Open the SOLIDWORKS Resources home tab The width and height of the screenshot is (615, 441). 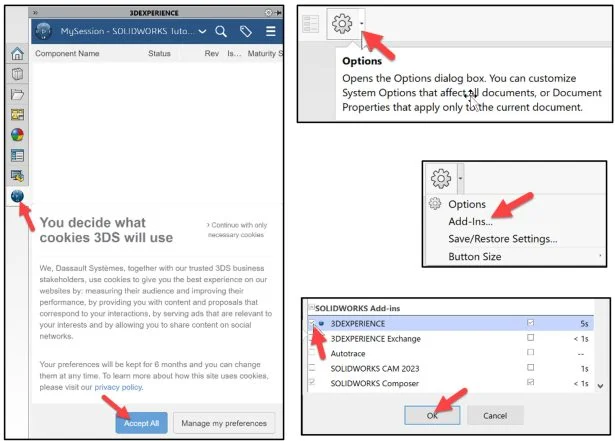[17, 54]
